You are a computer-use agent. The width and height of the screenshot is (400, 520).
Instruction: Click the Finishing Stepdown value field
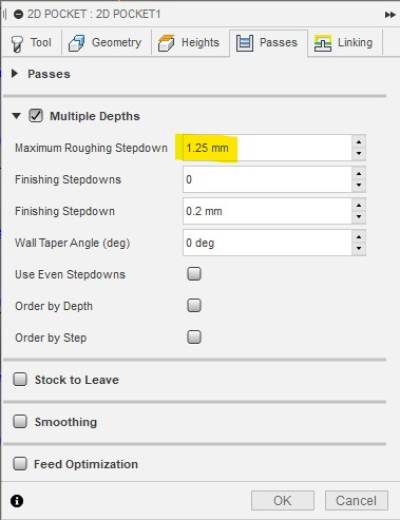[267, 211]
